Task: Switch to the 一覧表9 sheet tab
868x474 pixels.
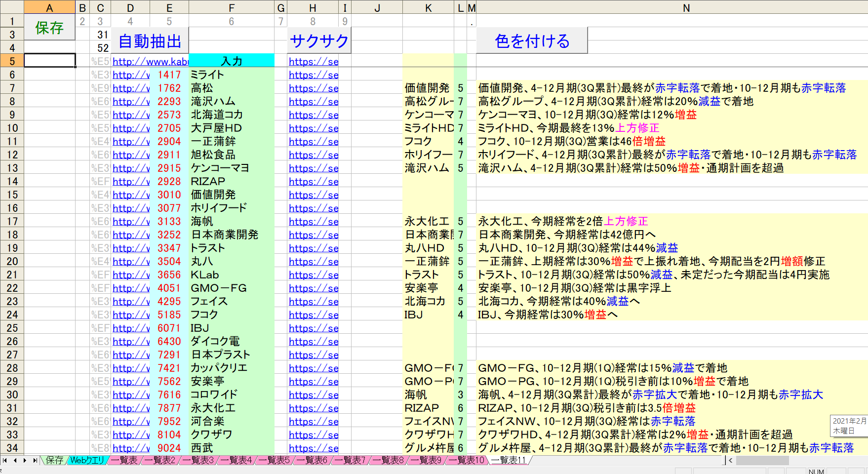Action: point(427,460)
